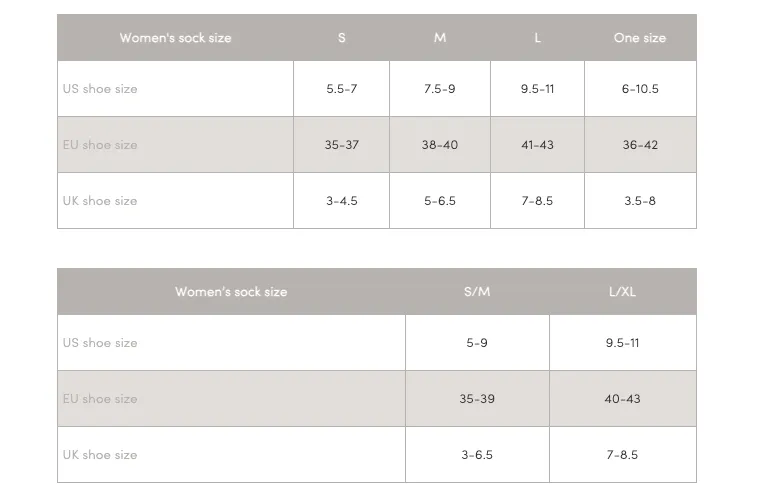Select the L size header in top table
Screen dimensions: 764x497
point(537,38)
